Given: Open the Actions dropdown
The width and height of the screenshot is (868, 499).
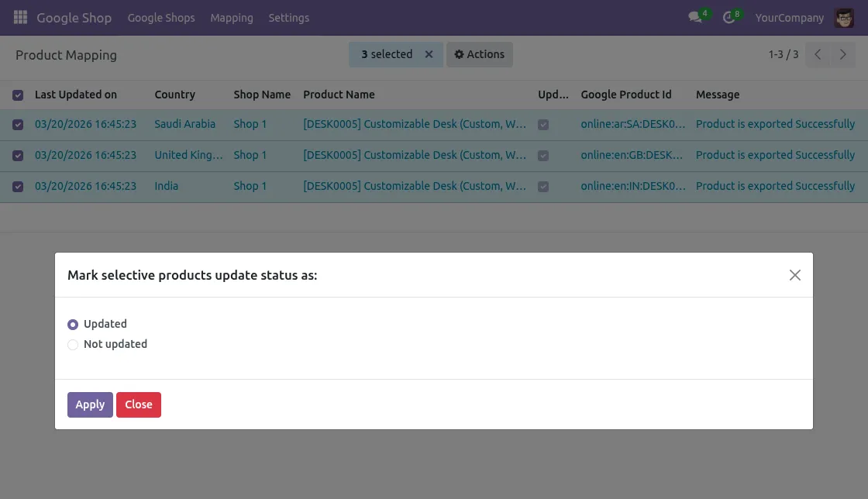Looking at the screenshot, I should [479, 54].
